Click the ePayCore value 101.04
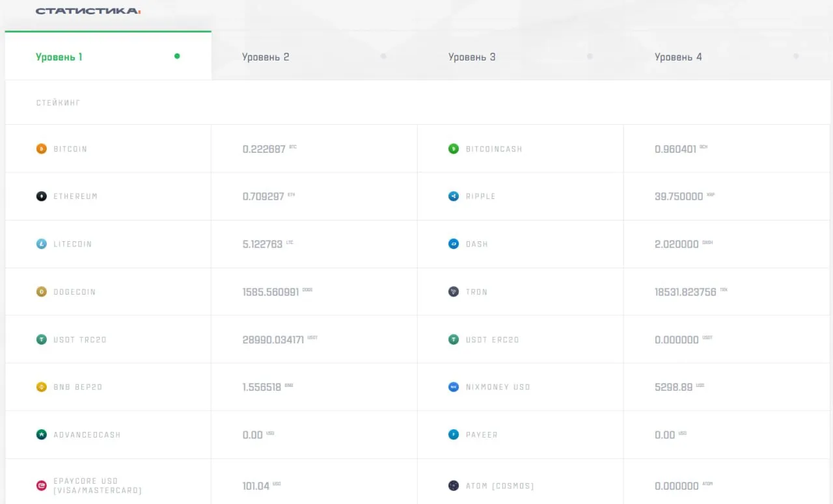 point(256,486)
